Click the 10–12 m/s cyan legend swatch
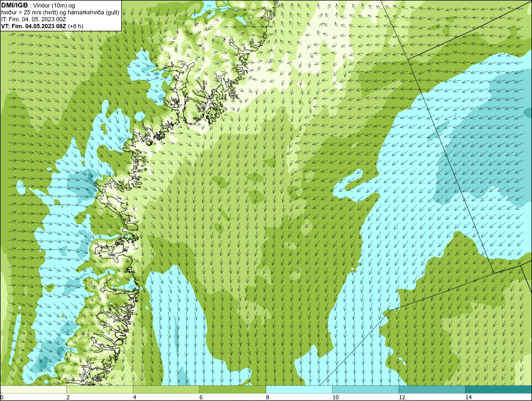The width and height of the screenshot is (532, 401). tap(366, 389)
